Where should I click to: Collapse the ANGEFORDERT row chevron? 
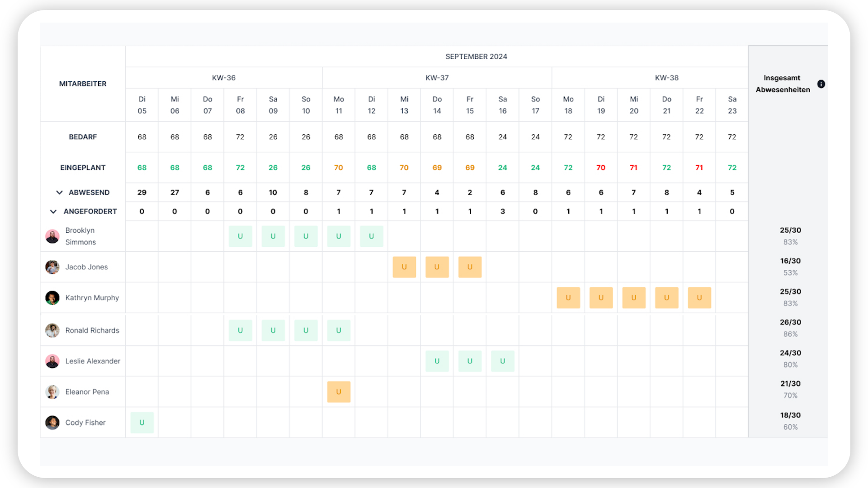53,211
